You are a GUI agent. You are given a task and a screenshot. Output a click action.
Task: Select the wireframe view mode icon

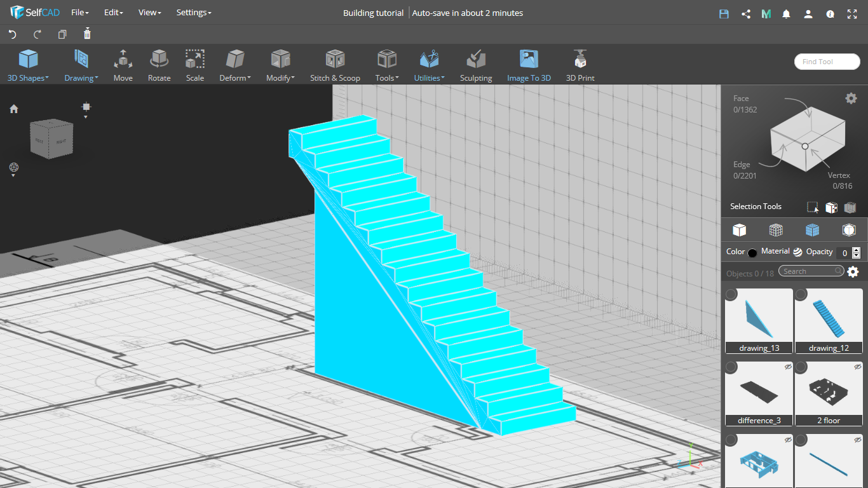(776, 229)
